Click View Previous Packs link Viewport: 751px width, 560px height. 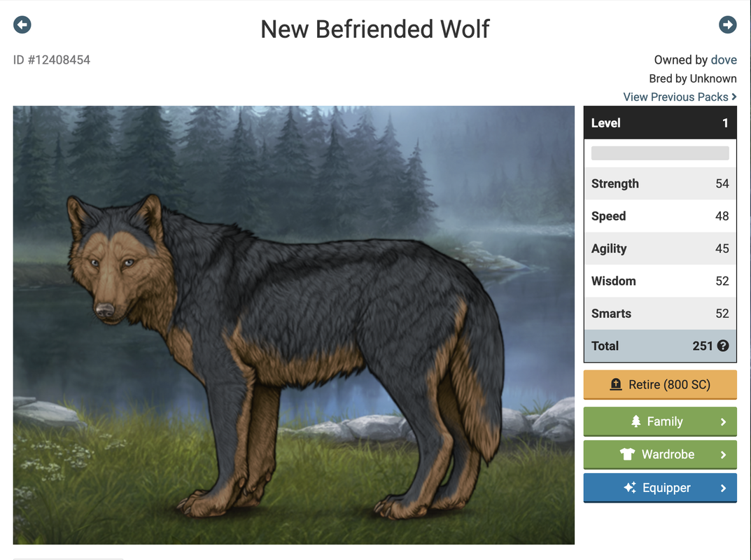click(676, 97)
